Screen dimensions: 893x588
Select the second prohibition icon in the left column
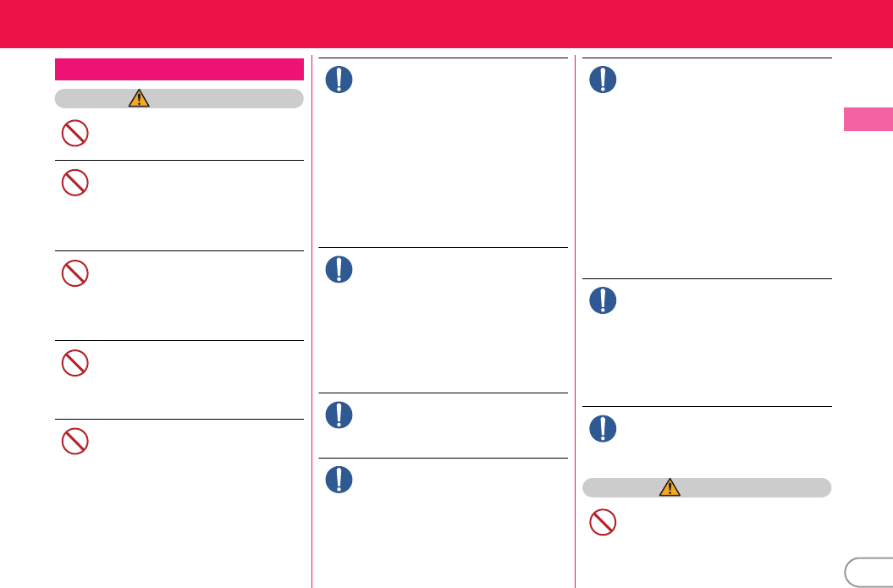[75, 184]
